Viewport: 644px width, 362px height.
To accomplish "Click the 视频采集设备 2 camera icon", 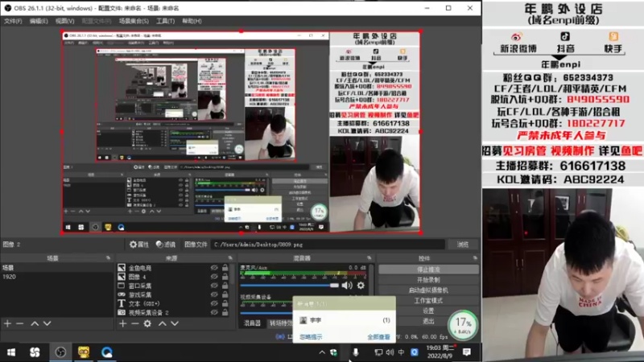I will pyautogui.click(x=122, y=312).
